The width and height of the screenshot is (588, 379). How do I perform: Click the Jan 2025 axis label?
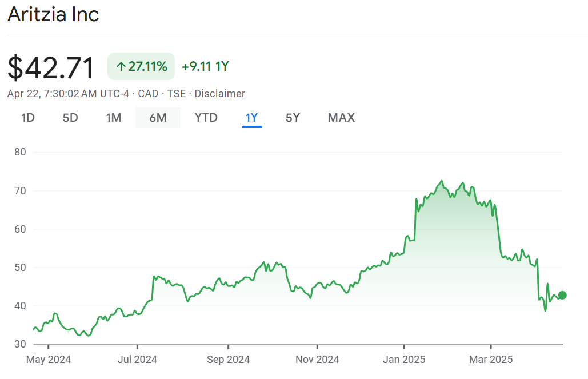pos(404,360)
